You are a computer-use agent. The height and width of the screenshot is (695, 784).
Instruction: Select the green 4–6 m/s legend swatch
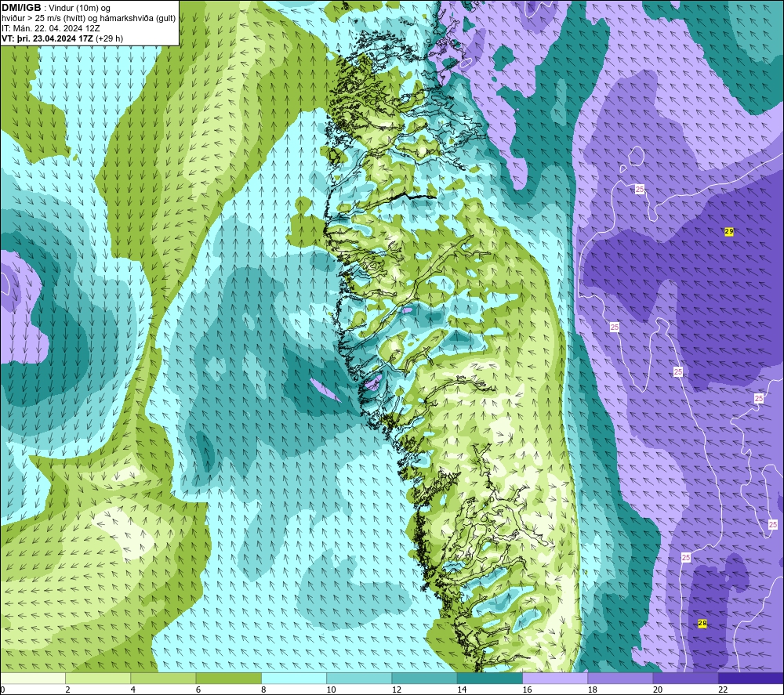pos(164,678)
